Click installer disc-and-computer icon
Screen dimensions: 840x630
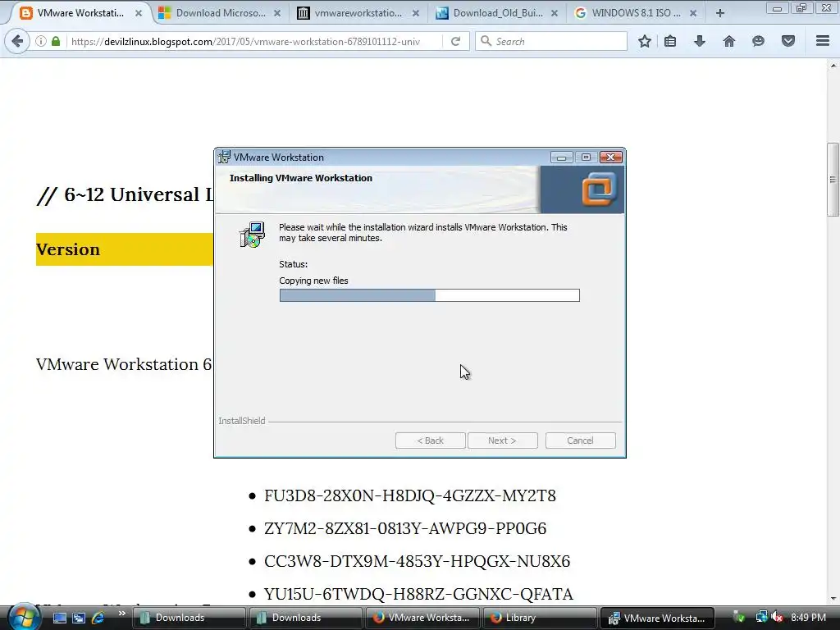click(x=252, y=235)
